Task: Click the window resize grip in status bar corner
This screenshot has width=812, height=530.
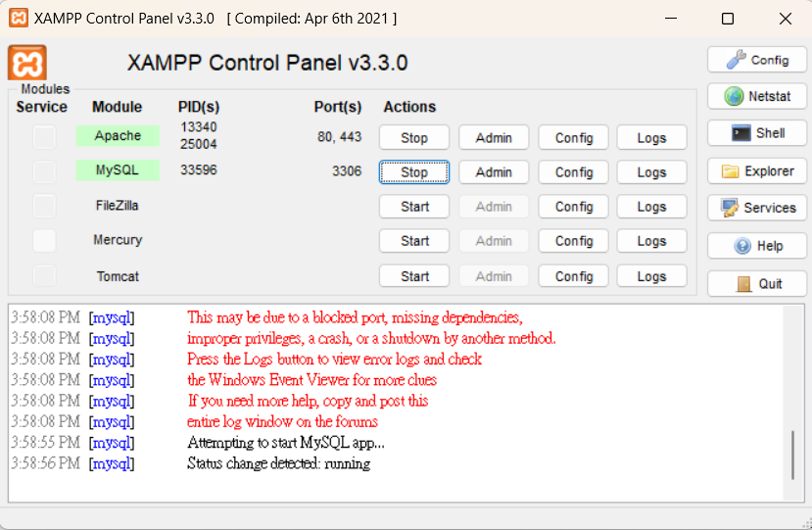Action: coord(806,524)
